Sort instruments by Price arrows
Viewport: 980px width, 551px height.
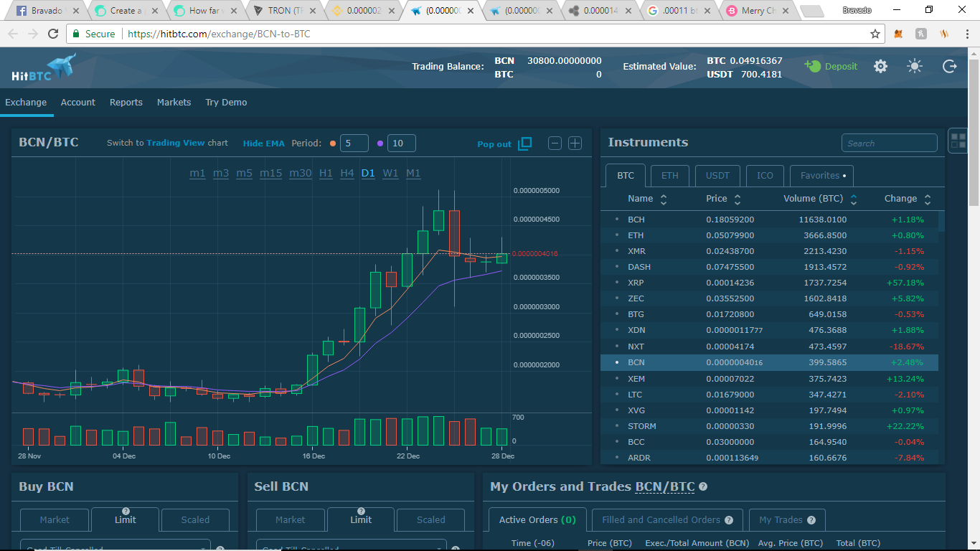pos(738,199)
